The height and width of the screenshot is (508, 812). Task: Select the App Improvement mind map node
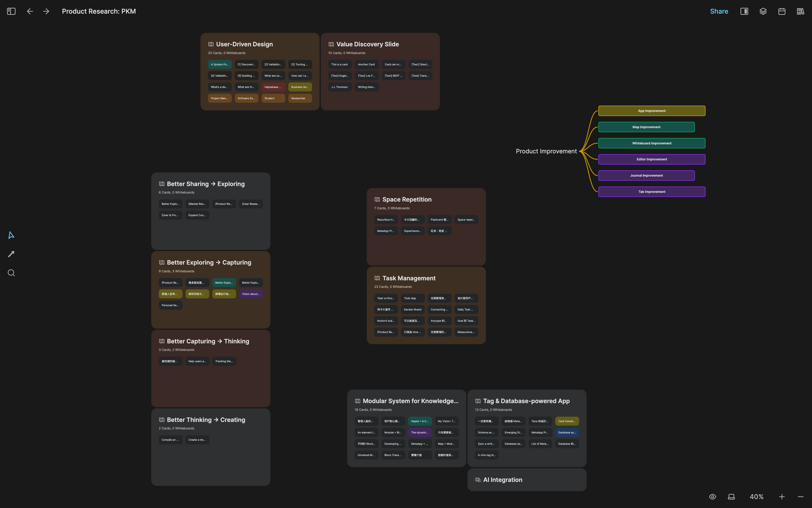651,111
